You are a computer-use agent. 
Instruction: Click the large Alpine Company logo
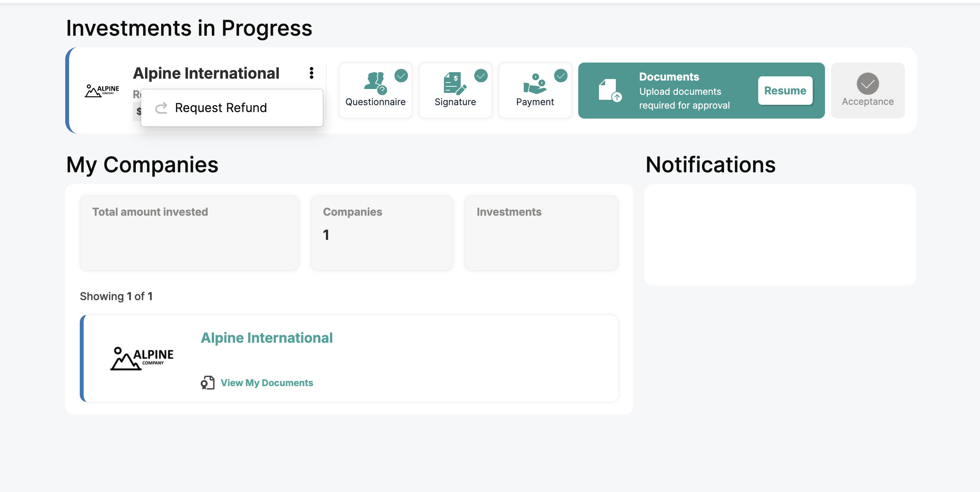pos(142,358)
